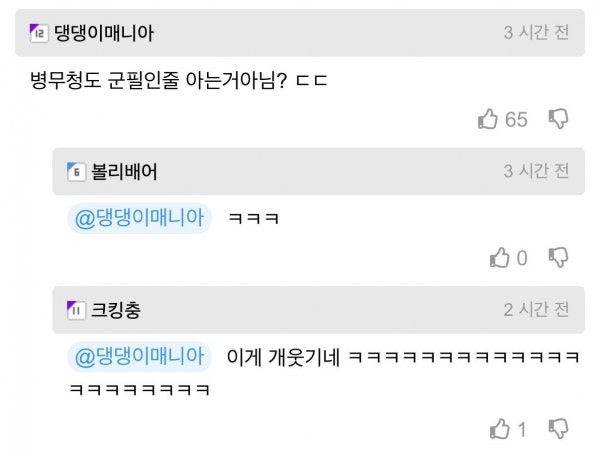Like 댕댕이매니아's comment with 65 likes

(488, 119)
